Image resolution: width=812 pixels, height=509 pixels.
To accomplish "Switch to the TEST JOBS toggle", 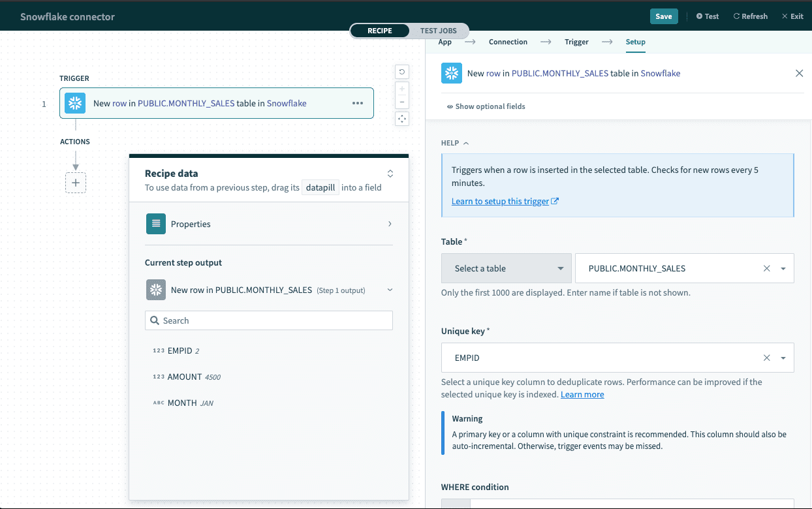I will [438, 31].
